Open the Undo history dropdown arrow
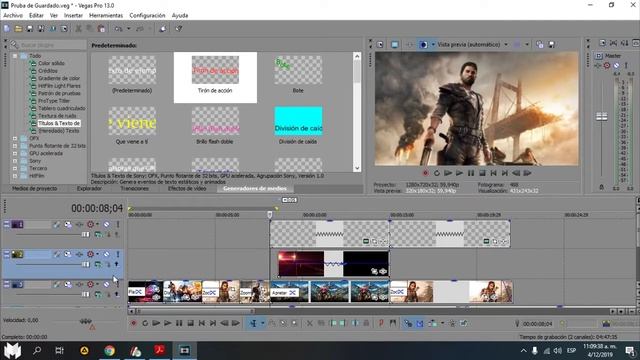The width and height of the screenshot is (640, 360). point(128,29)
